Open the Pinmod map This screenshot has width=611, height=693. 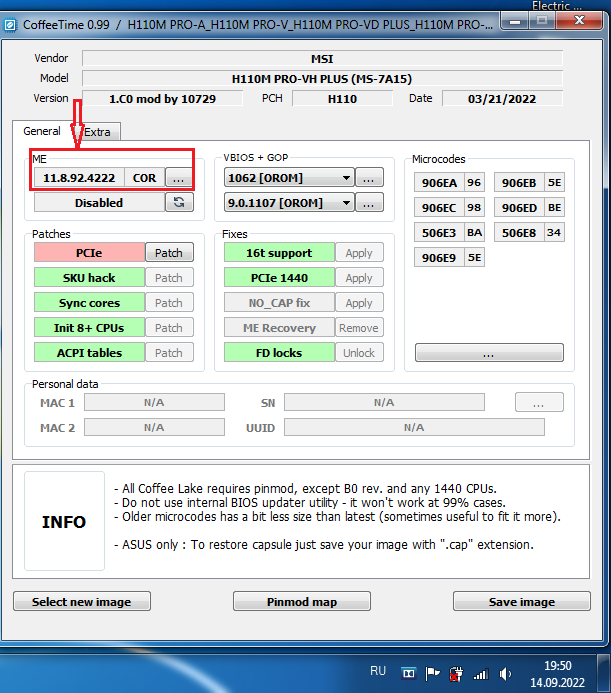point(302,602)
